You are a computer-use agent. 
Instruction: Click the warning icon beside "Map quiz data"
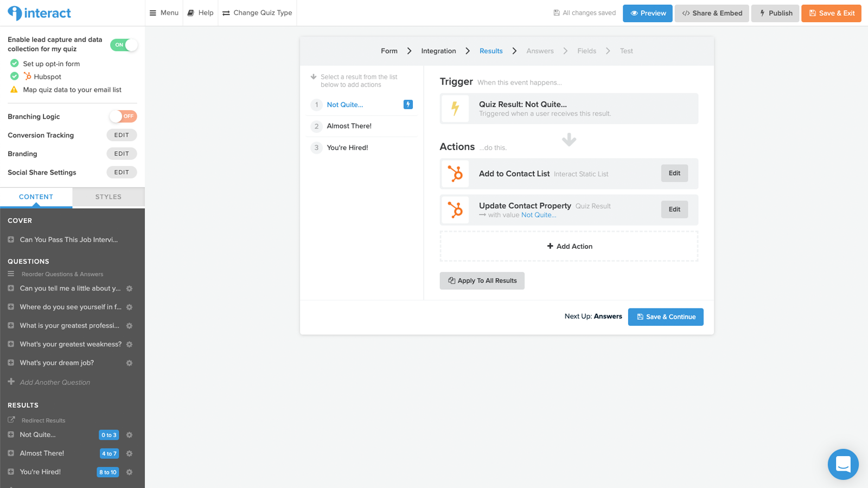[x=14, y=89]
